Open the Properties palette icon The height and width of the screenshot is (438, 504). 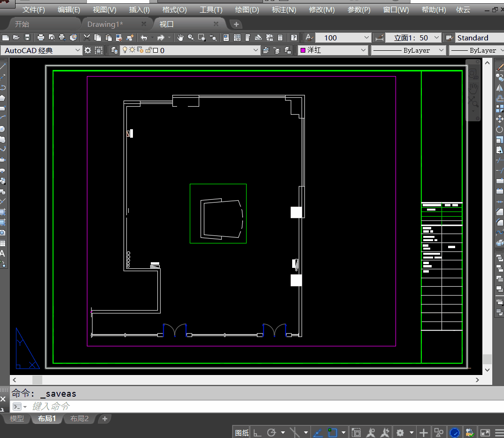point(226,38)
